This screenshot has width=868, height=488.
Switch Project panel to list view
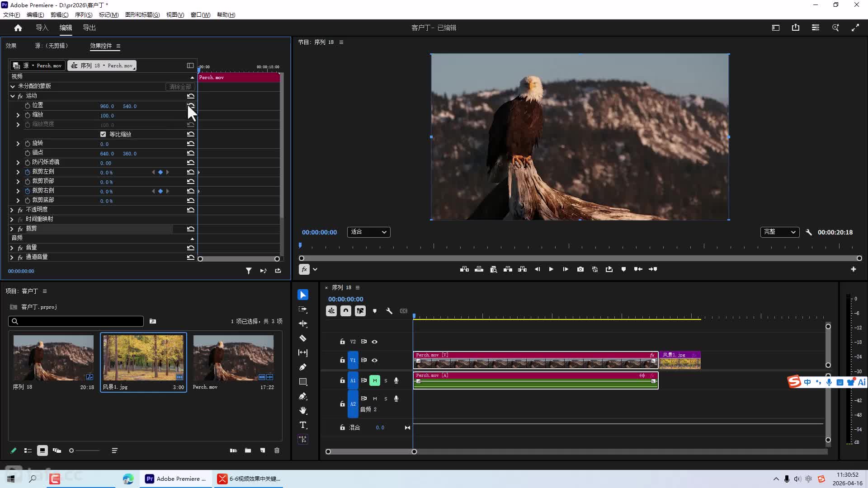(x=28, y=450)
